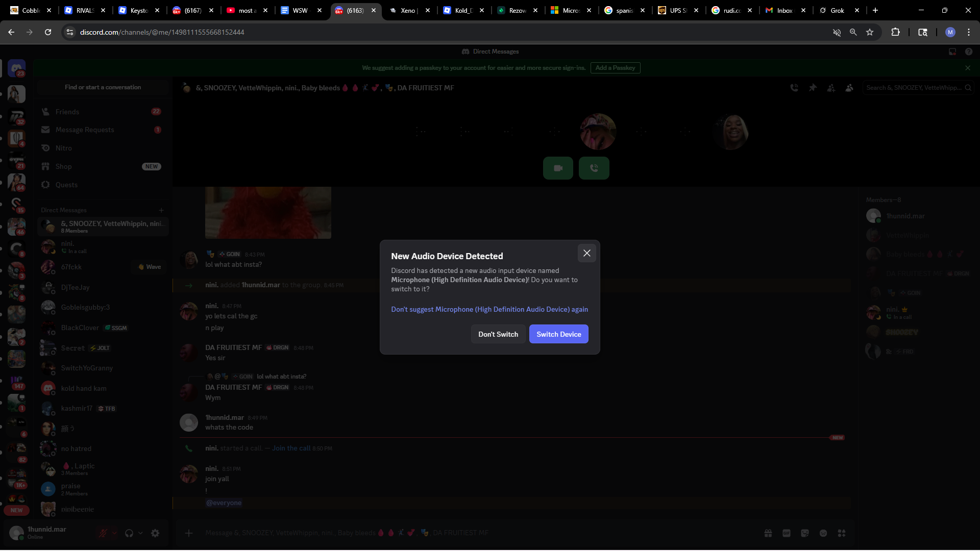Open the sticker picker
The height and width of the screenshot is (551, 980).
[x=805, y=533]
